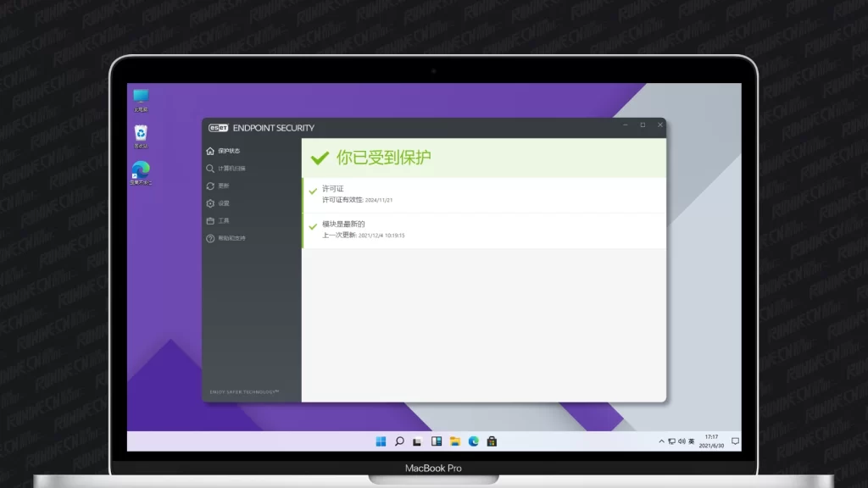Viewport: 868px width, 488px height.
Task: Open the taskbar Widgets panel
Action: [437, 441]
